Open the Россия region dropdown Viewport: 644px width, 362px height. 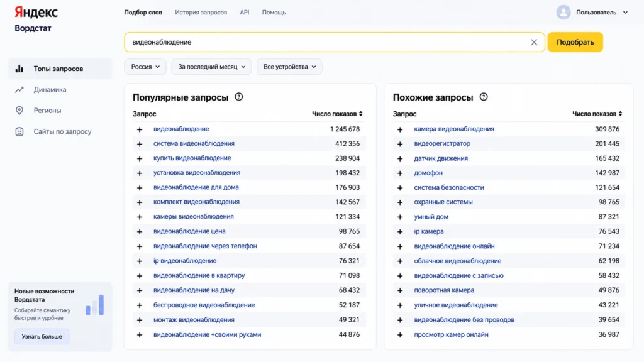coord(145,67)
